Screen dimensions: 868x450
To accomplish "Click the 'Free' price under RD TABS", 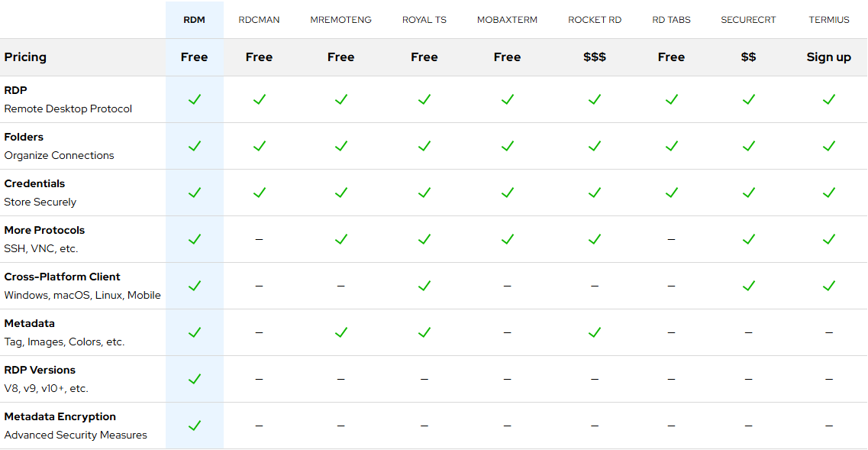I will pyautogui.click(x=672, y=57).
